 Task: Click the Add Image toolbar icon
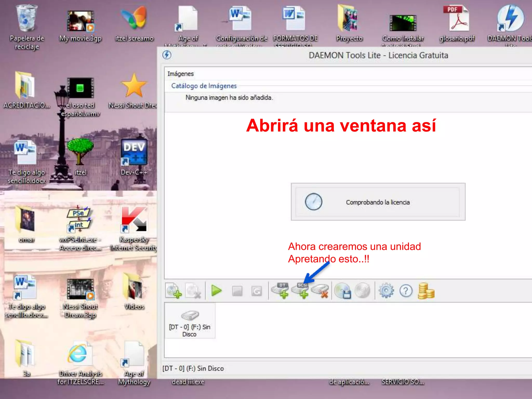click(174, 291)
